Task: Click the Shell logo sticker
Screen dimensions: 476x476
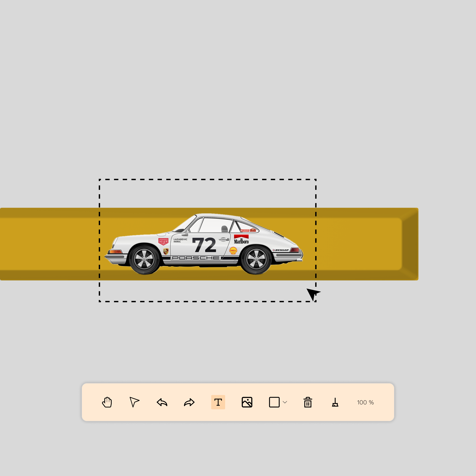Action: [233, 251]
